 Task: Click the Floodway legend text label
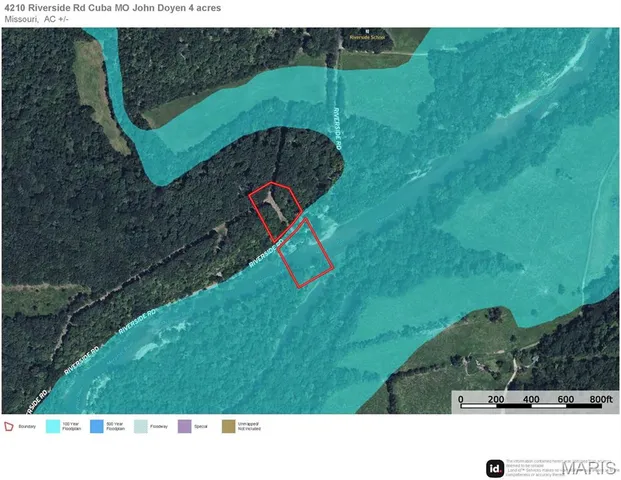[x=159, y=427]
